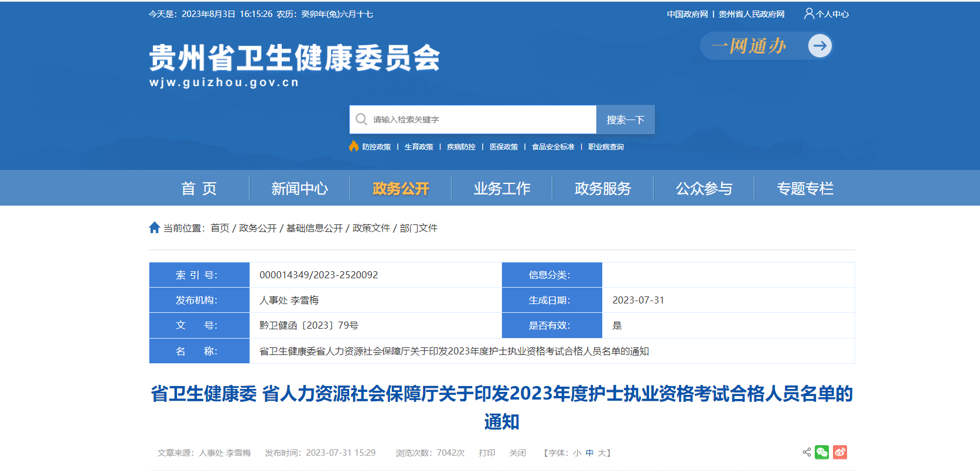Set font size to 小

coord(577,453)
